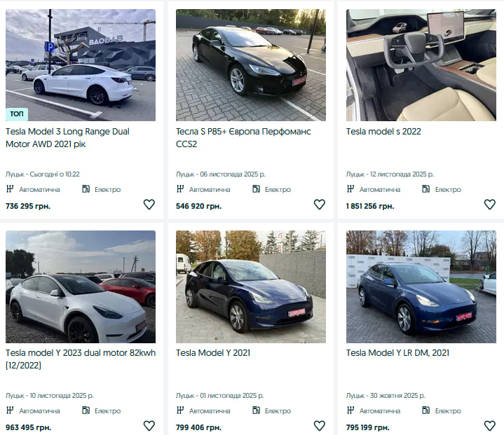Image resolution: width=504 pixels, height=435 pixels.
Task: Click the price 1 851 256 грн.
Action: pos(369,206)
